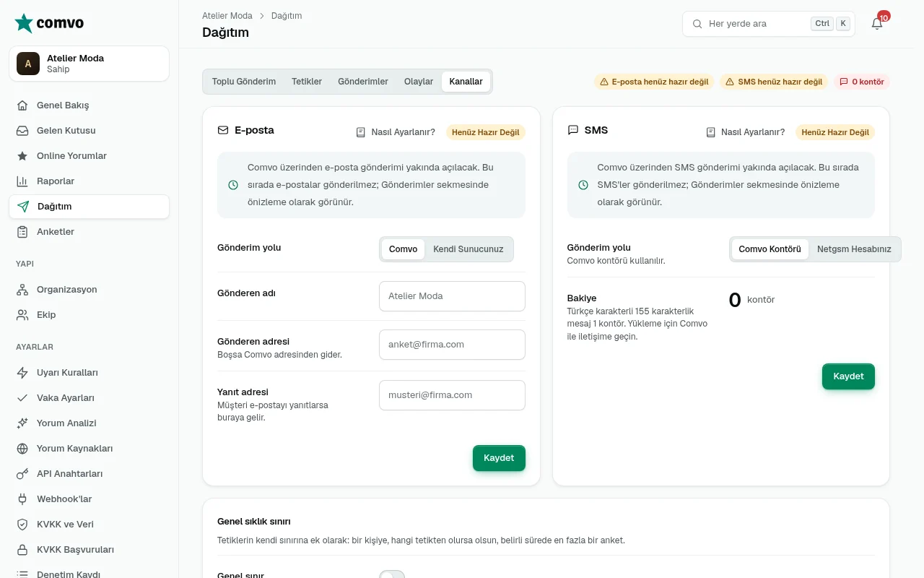Click the SMS henüz hazır değil badge
This screenshot has width=924, height=578.
pos(774,82)
